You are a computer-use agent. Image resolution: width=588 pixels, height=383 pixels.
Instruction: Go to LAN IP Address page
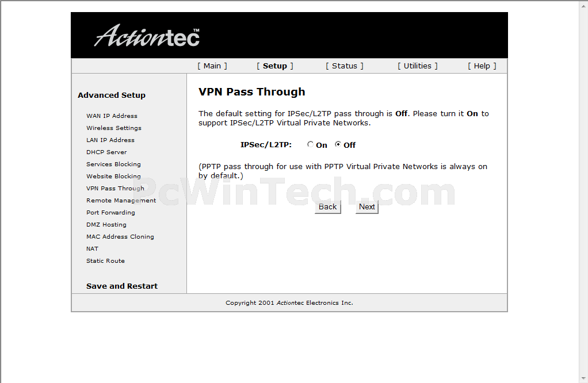[x=110, y=140]
